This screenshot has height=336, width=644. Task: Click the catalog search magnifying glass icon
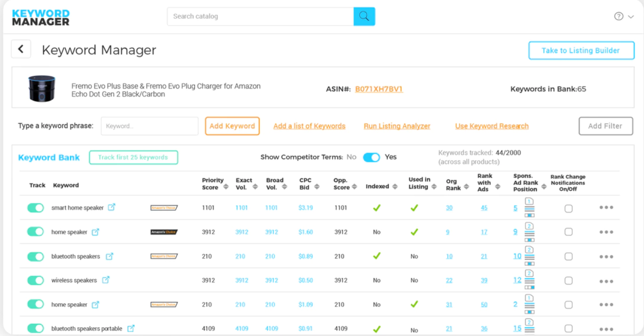pyautogui.click(x=364, y=16)
